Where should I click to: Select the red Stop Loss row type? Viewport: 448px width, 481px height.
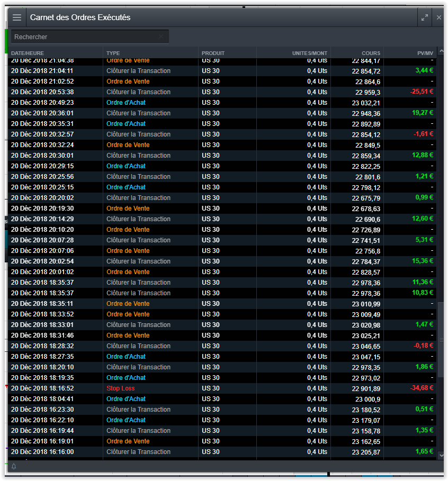[x=120, y=388]
